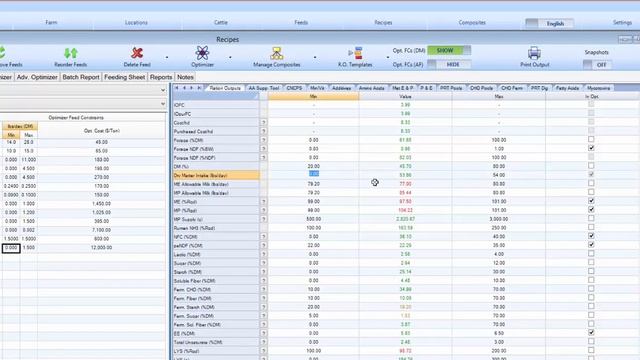640x360 pixels.
Task: Open dropdown arrow next to Manage Composites
Action: pyautogui.click(x=315, y=57)
